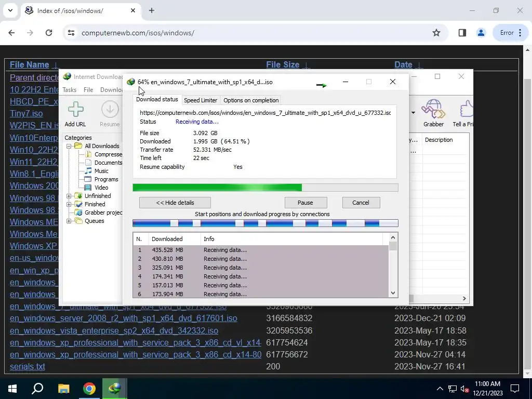The height and width of the screenshot is (399, 532).
Task: Open en_windows_vista_enterprise_sp2 iso link
Action: 114,330
